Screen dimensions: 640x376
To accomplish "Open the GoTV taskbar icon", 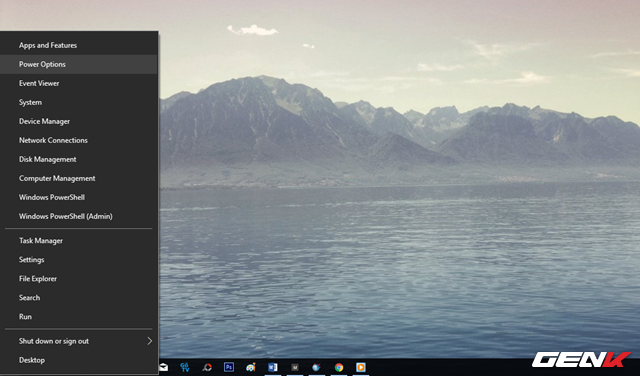I will click(x=185, y=367).
